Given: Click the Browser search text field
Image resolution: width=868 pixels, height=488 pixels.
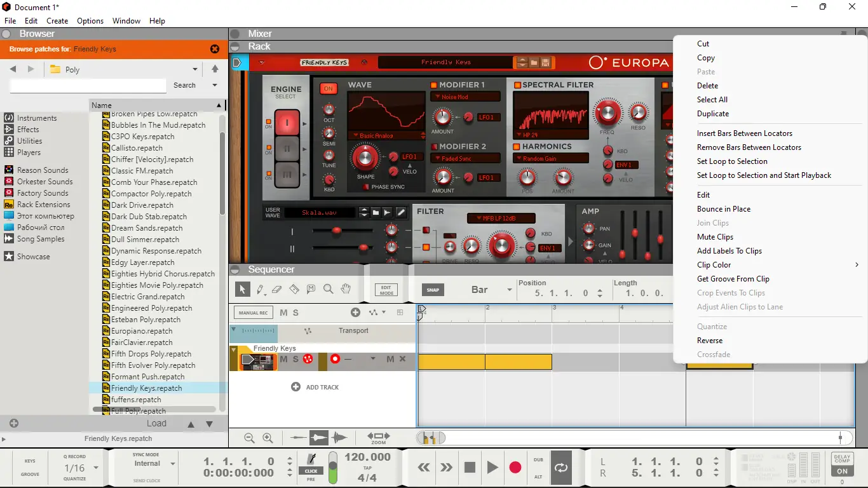Looking at the screenshot, I should 88,85.
